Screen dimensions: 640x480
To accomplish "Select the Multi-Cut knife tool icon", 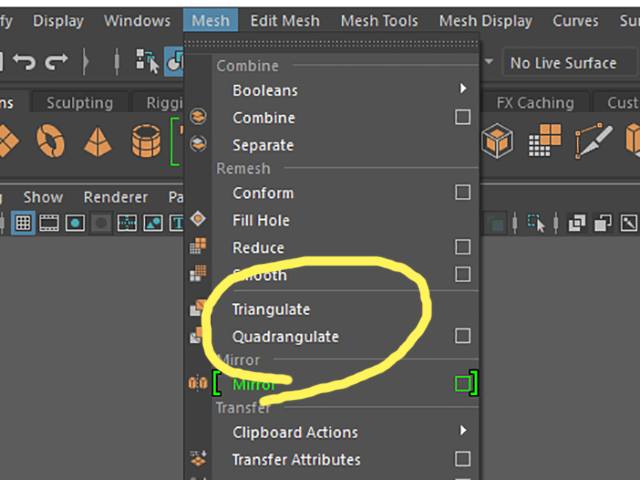I will [x=593, y=141].
